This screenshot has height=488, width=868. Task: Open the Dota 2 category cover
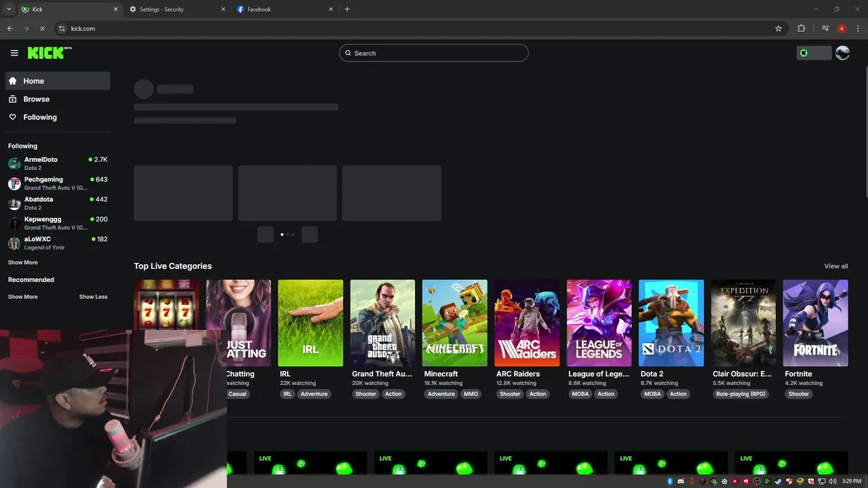[x=671, y=323]
